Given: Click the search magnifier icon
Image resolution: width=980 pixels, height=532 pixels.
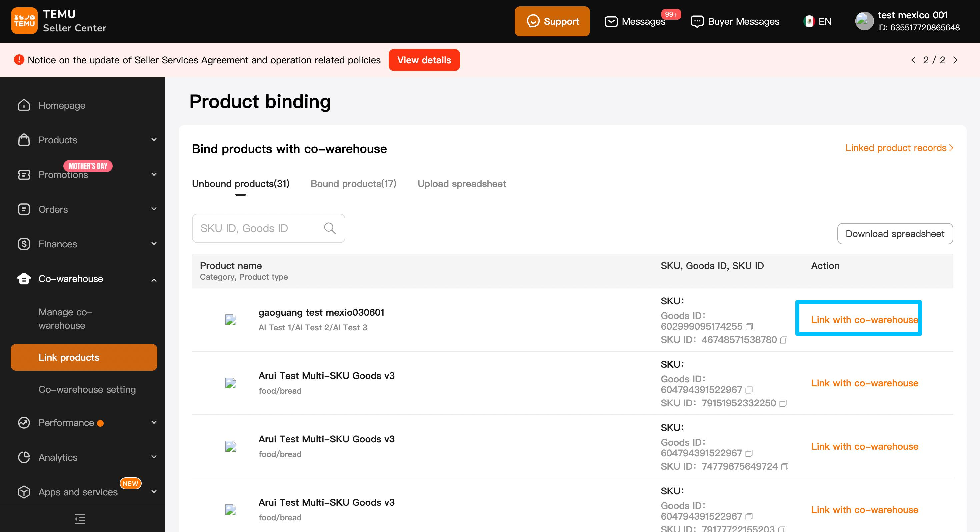Looking at the screenshot, I should pyautogui.click(x=329, y=228).
